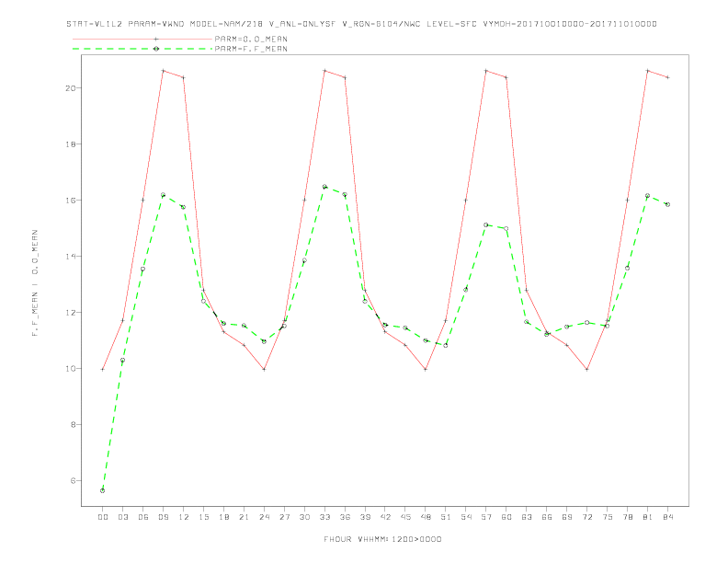Click the red minimum data point at hour 48

(426, 369)
